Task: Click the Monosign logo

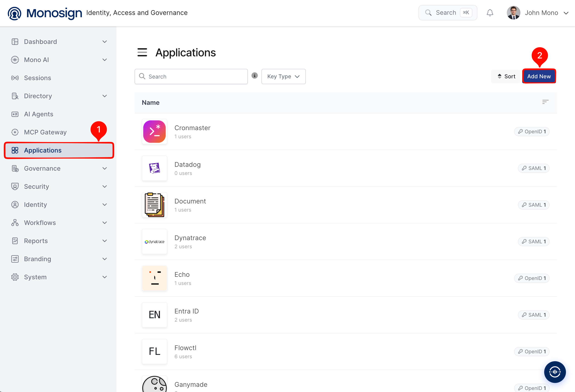Action: 45,13
